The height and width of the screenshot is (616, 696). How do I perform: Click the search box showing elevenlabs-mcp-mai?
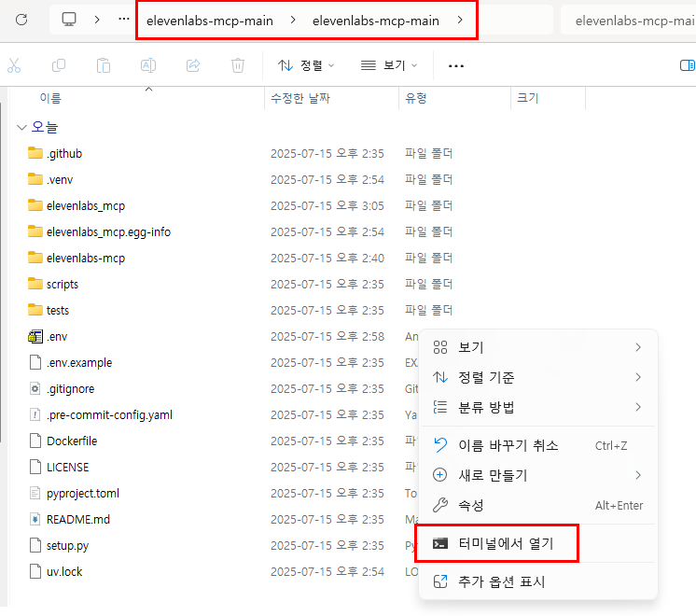tap(628, 21)
